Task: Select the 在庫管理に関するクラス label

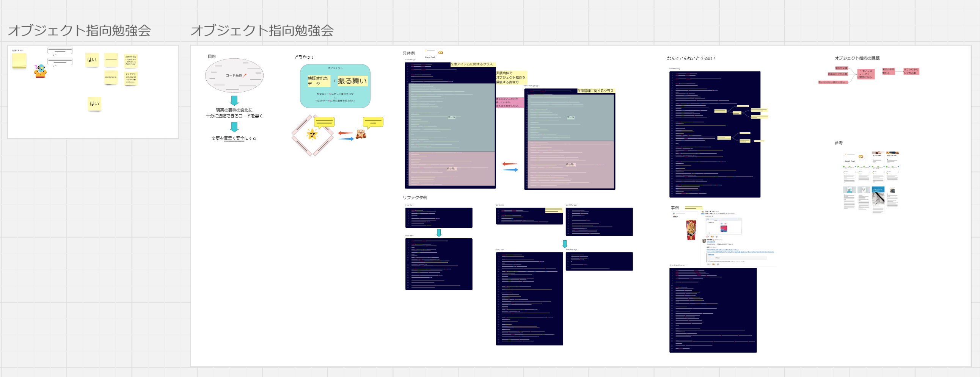Action: point(595,91)
